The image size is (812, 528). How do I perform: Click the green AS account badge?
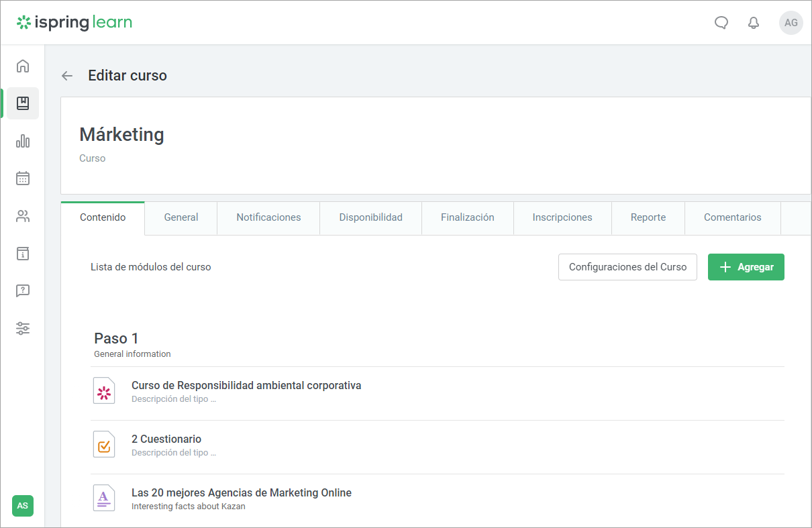[x=23, y=505]
